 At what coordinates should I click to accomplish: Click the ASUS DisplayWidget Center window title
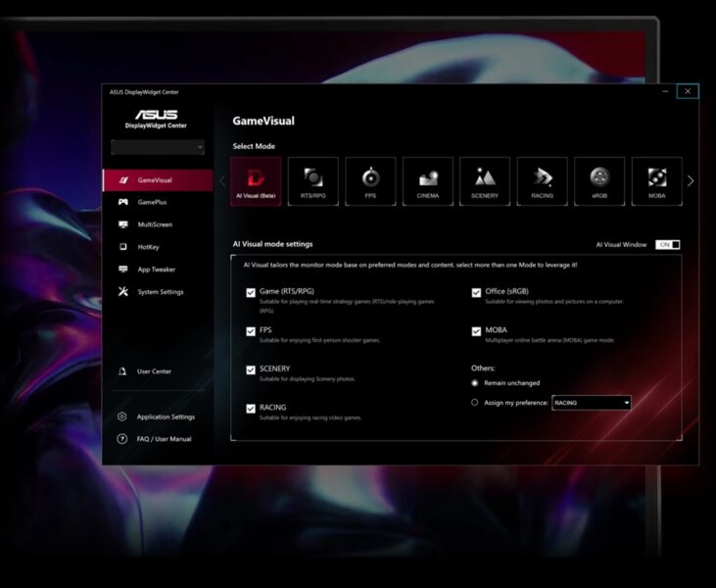pyautogui.click(x=144, y=92)
